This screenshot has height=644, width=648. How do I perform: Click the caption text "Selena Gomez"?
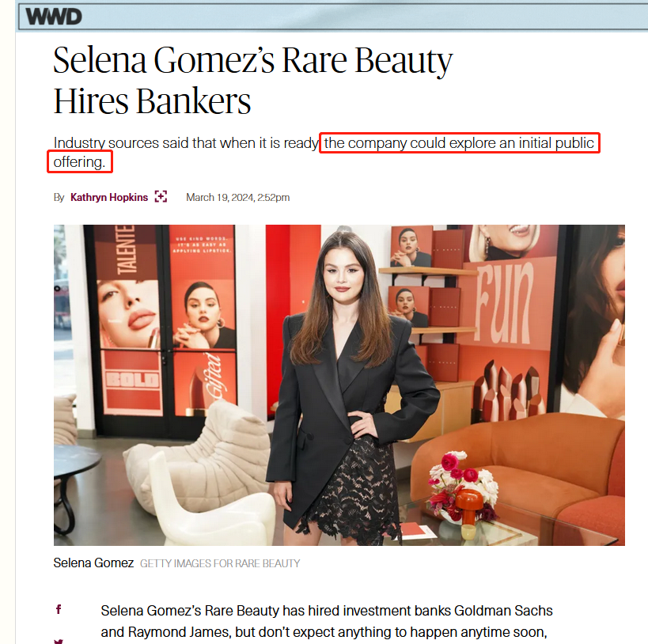pos(93,563)
